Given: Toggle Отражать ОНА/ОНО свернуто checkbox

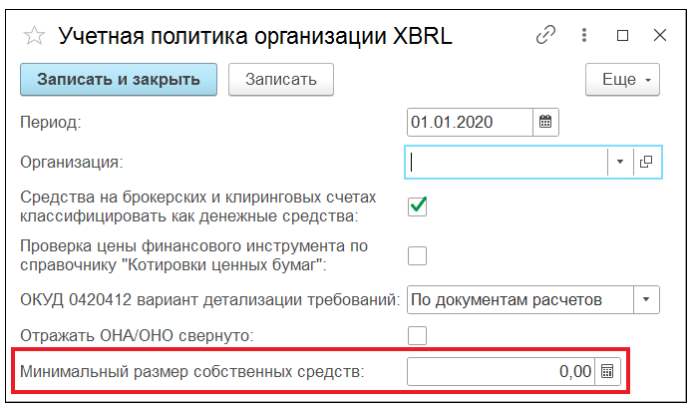Looking at the screenshot, I should 418,334.
